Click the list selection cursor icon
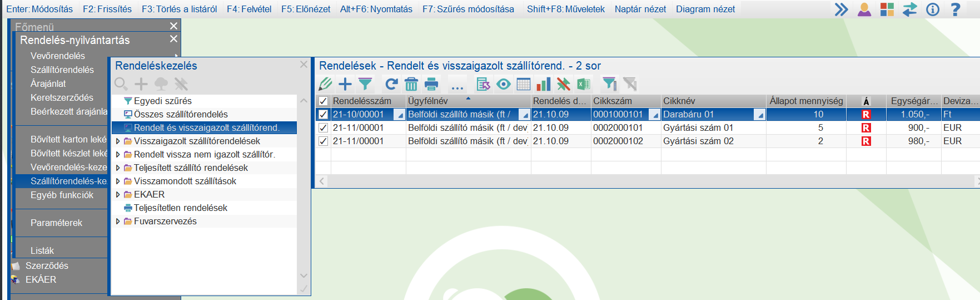980x300 pixels. (x=484, y=84)
